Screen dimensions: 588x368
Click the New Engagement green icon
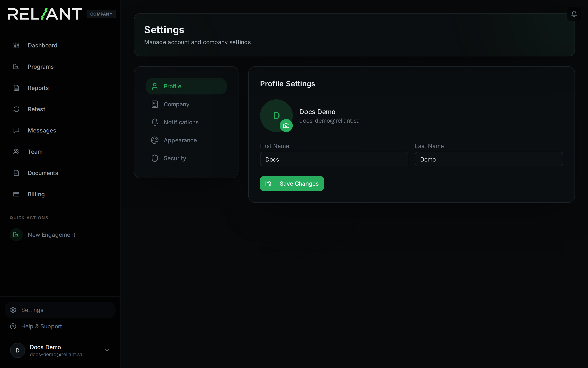[x=16, y=235]
